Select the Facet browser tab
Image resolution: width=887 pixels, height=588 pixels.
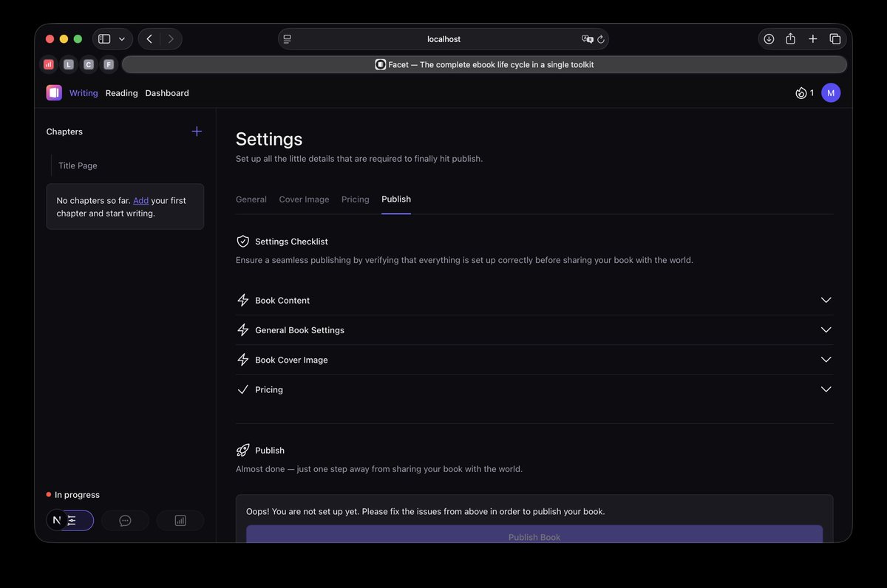click(x=484, y=64)
